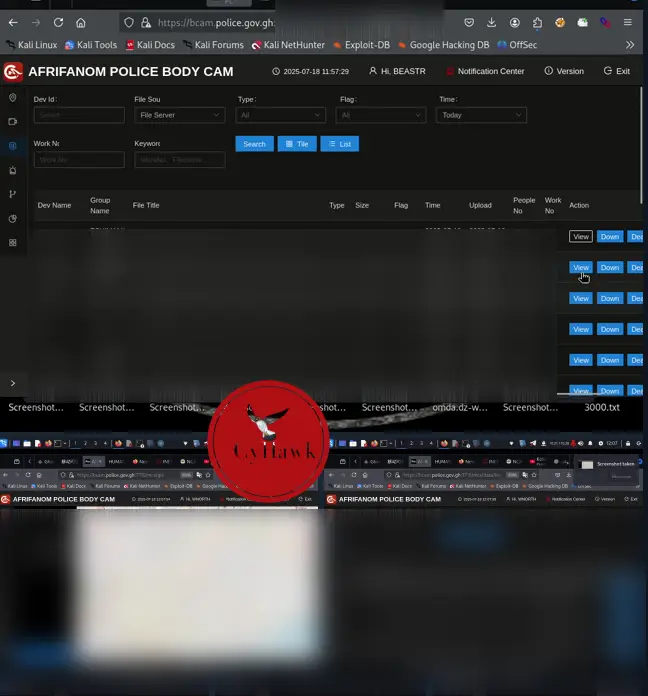648x696 pixels.
Task: Click the browser home icon
Action: pyautogui.click(x=81, y=22)
